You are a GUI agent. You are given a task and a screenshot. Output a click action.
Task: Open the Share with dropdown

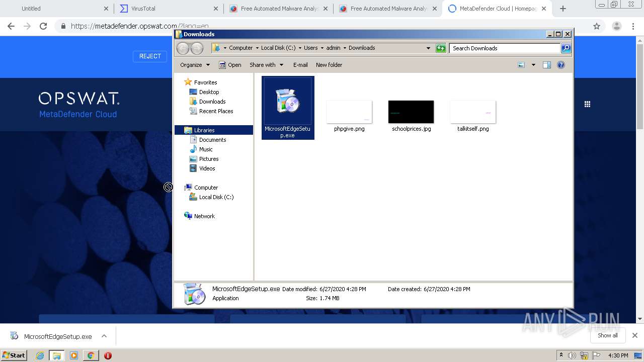(266, 65)
